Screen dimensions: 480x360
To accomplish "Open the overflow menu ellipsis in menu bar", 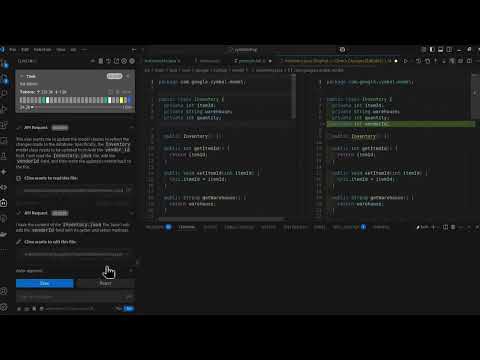I will point(84,50).
